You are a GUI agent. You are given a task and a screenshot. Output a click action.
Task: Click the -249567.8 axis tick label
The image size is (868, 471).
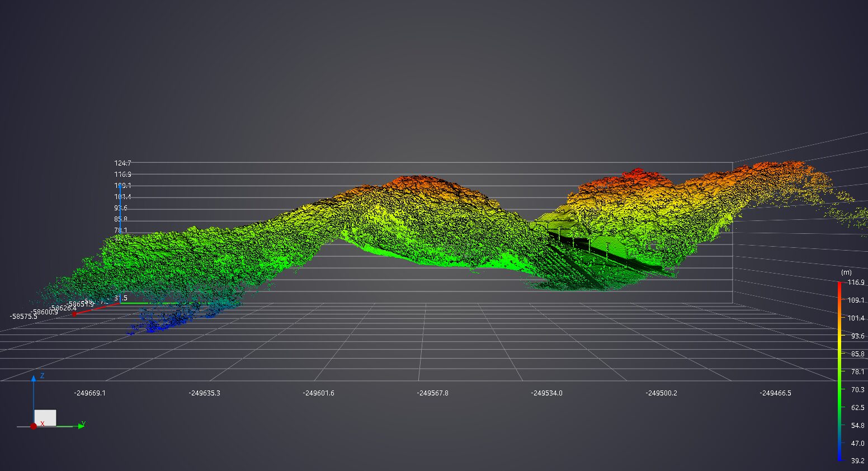coord(432,393)
